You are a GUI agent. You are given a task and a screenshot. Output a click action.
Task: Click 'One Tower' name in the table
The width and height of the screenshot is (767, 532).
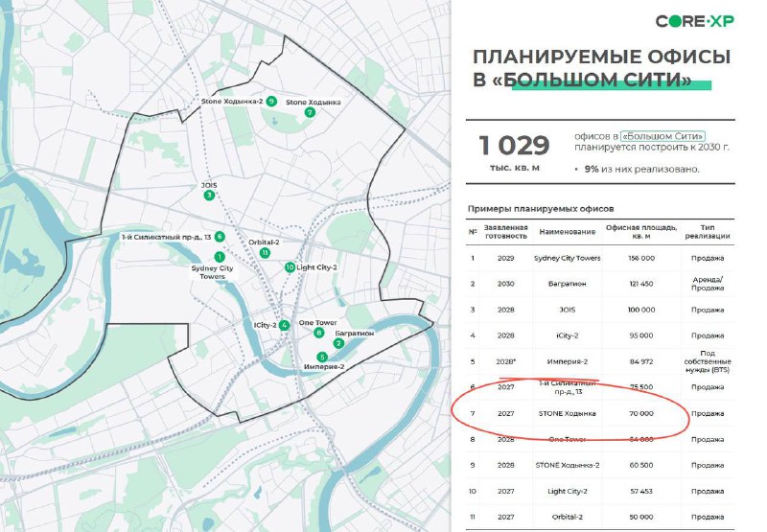click(567, 440)
